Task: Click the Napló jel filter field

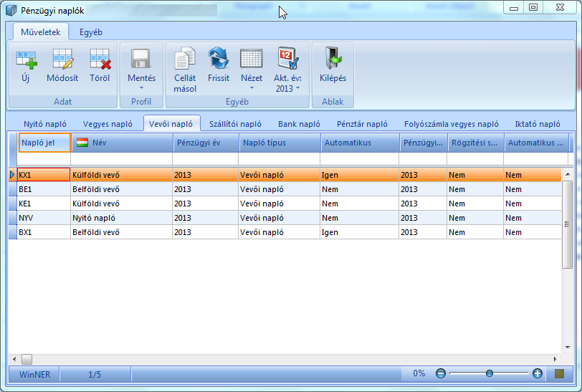Action: pyautogui.click(x=44, y=159)
